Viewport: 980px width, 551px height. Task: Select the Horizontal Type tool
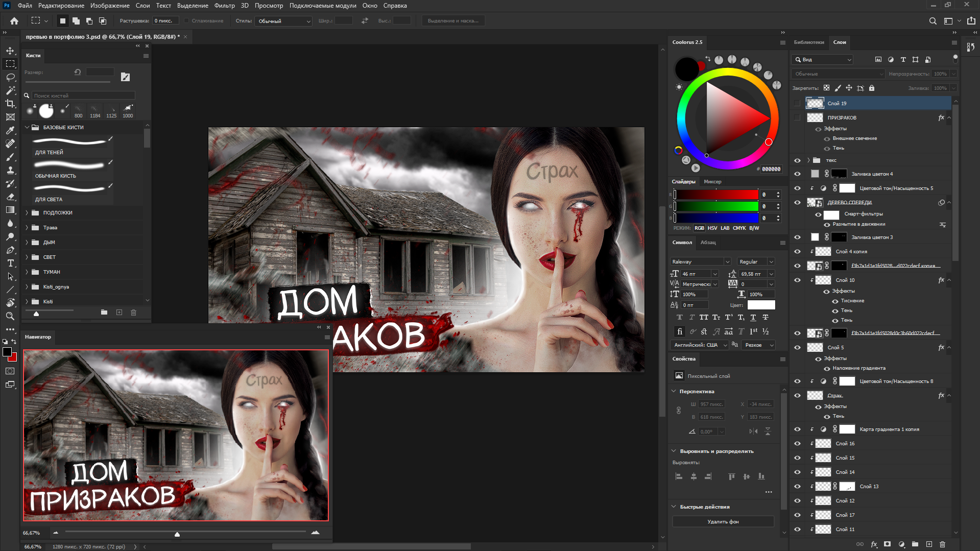point(10,263)
